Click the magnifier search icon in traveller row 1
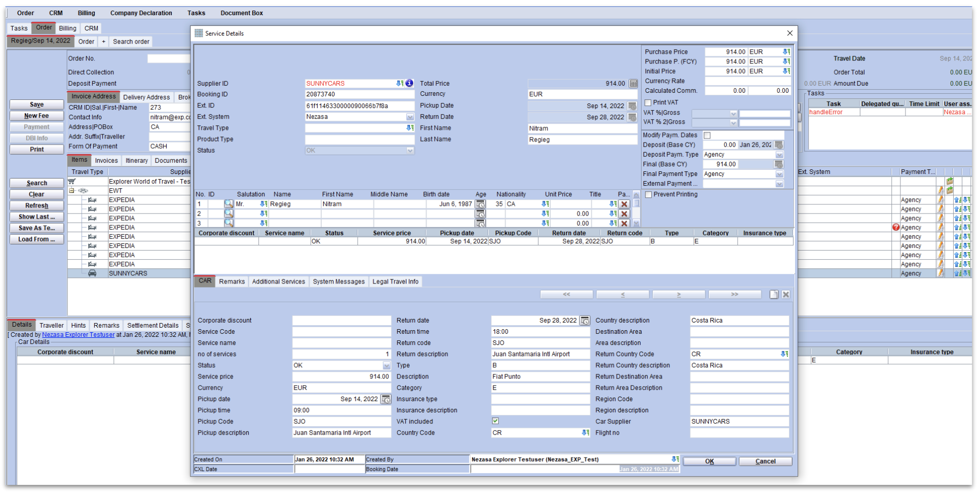This screenshot has width=980, height=493. 229,204
